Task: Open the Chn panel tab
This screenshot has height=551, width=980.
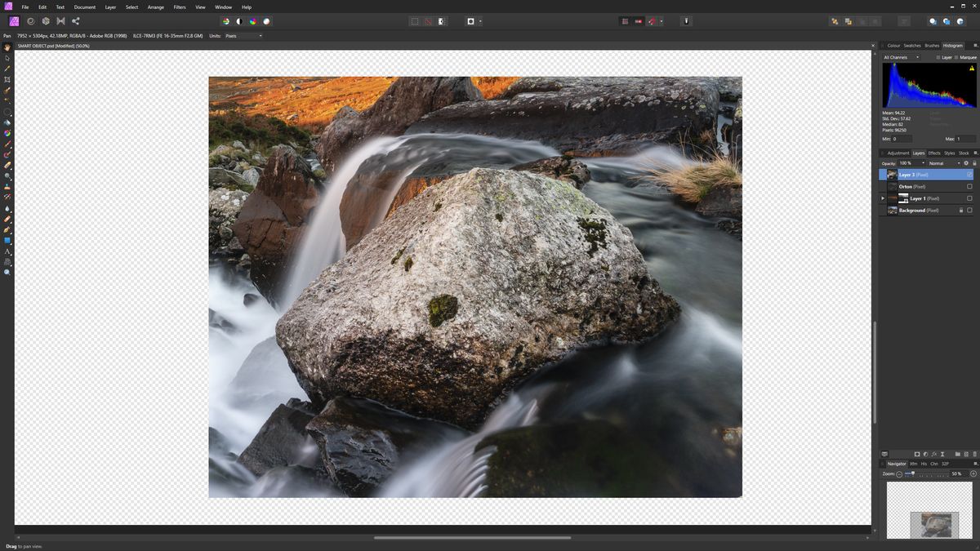Action: tap(934, 464)
